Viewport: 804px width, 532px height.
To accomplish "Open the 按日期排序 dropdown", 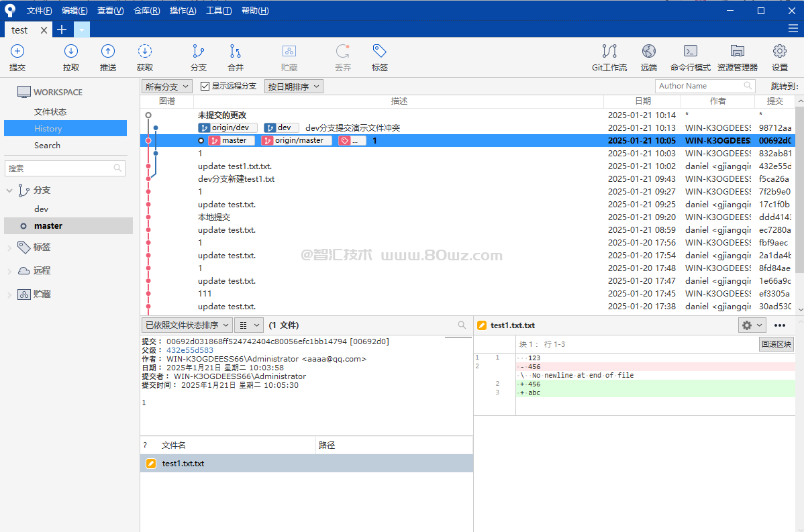I will (294, 87).
